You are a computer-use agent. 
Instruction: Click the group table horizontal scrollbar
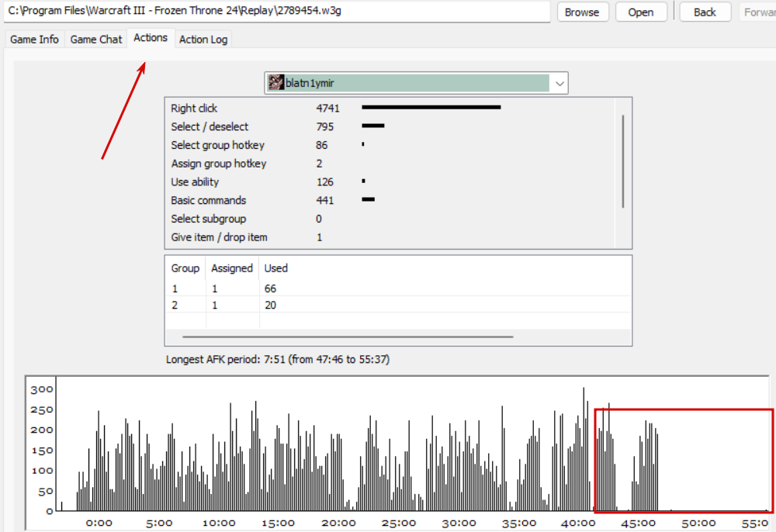coord(348,337)
